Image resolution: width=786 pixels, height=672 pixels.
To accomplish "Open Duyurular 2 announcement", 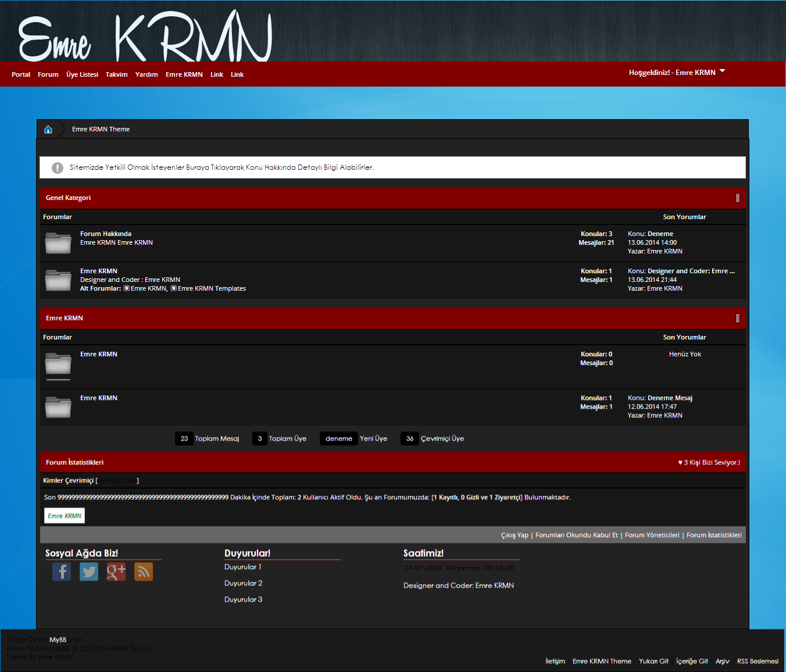I will pos(243,583).
